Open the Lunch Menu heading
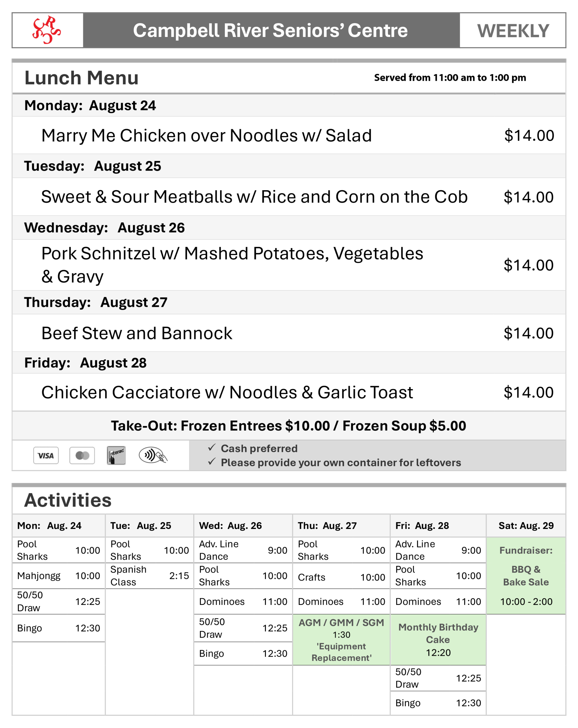The image size is (578, 728). (x=82, y=78)
